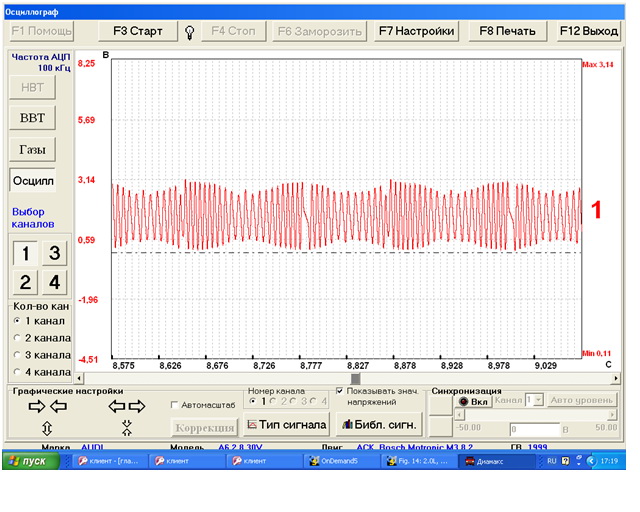This screenshot has height=512, width=640.
Task: Select channel 1 button
Action: [25, 254]
